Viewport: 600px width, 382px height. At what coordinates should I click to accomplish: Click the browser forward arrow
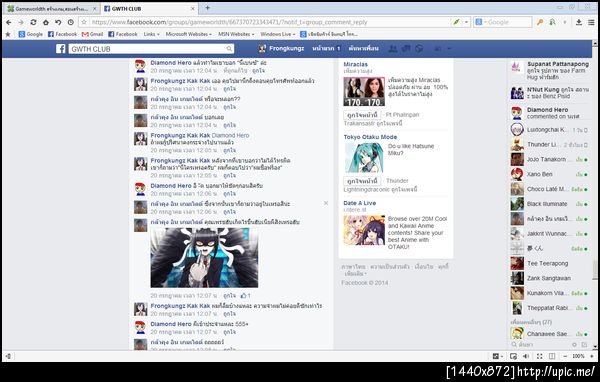pyautogui.click(x=21, y=22)
